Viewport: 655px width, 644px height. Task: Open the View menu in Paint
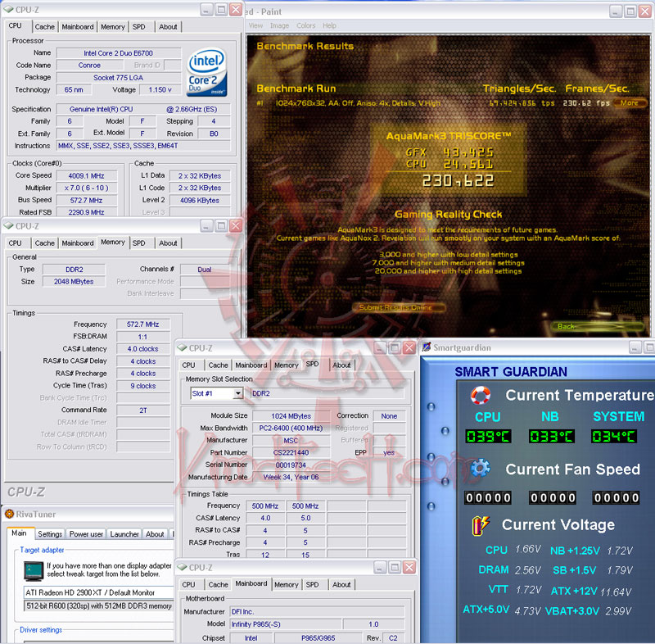point(255,25)
